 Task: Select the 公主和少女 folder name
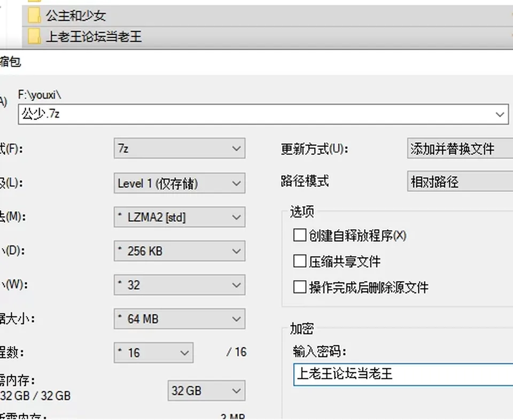click(x=76, y=15)
